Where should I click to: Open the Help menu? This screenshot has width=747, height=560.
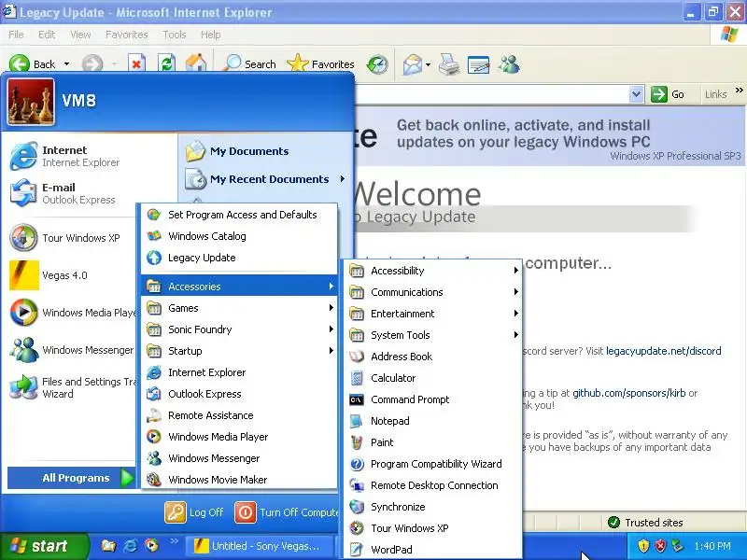211,35
